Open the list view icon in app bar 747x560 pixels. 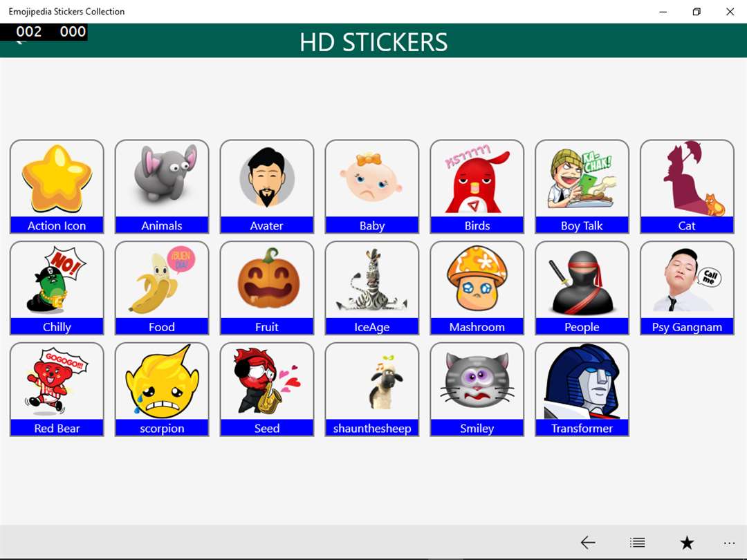click(638, 543)
